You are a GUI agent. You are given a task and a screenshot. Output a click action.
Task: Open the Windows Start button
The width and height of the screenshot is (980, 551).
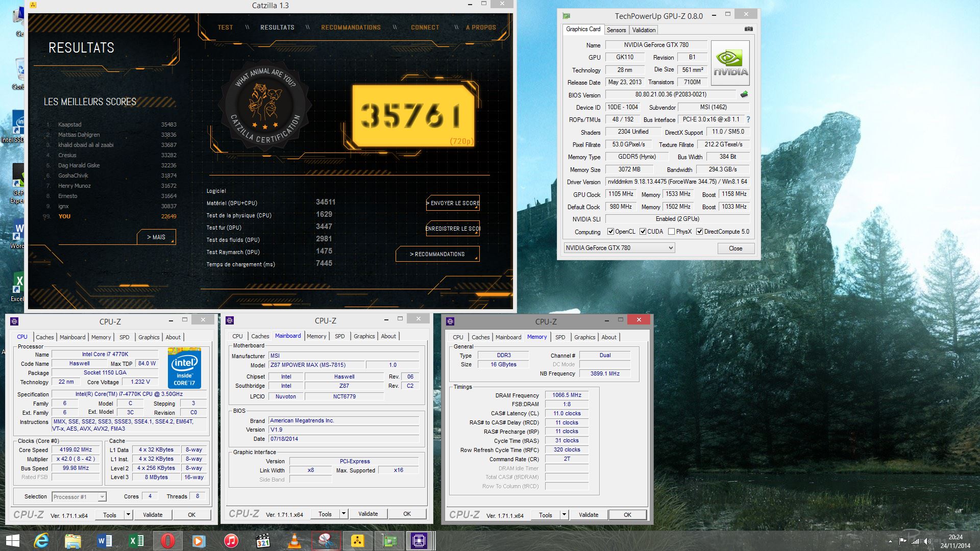[x=12, y=541]
